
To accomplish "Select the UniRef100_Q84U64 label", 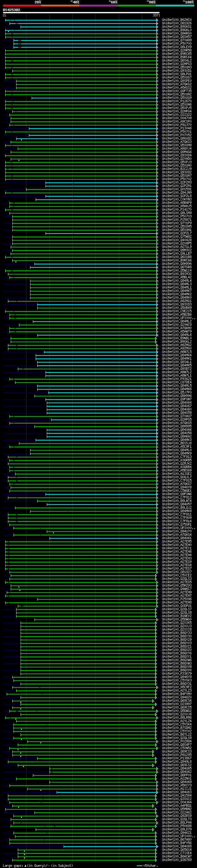I will point(176,403).
